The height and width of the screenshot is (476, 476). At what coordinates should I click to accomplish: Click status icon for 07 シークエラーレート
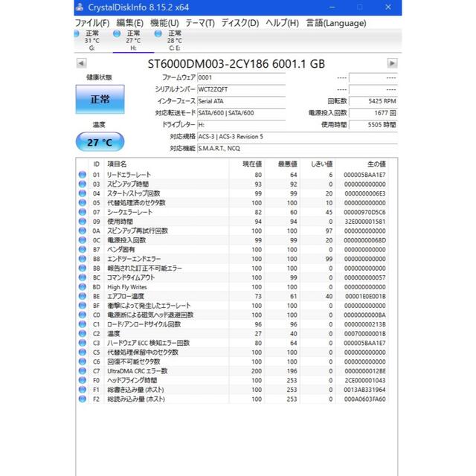tap(83, 212)
